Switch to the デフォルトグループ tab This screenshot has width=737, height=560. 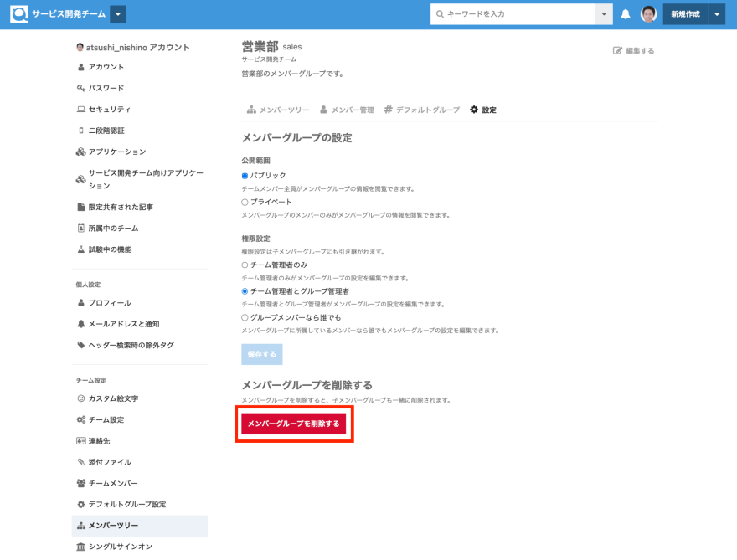tap(421, 110)
